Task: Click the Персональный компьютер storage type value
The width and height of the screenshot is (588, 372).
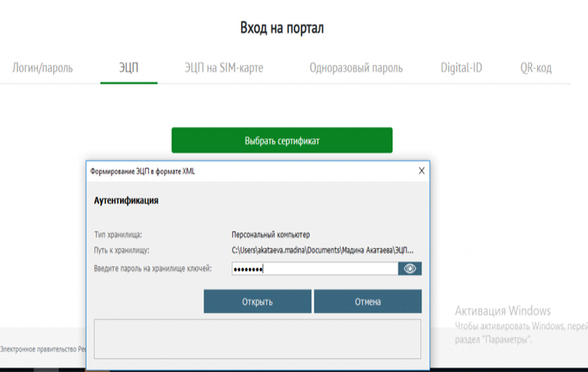Action: pyautogui.click(x=270, y=234)
